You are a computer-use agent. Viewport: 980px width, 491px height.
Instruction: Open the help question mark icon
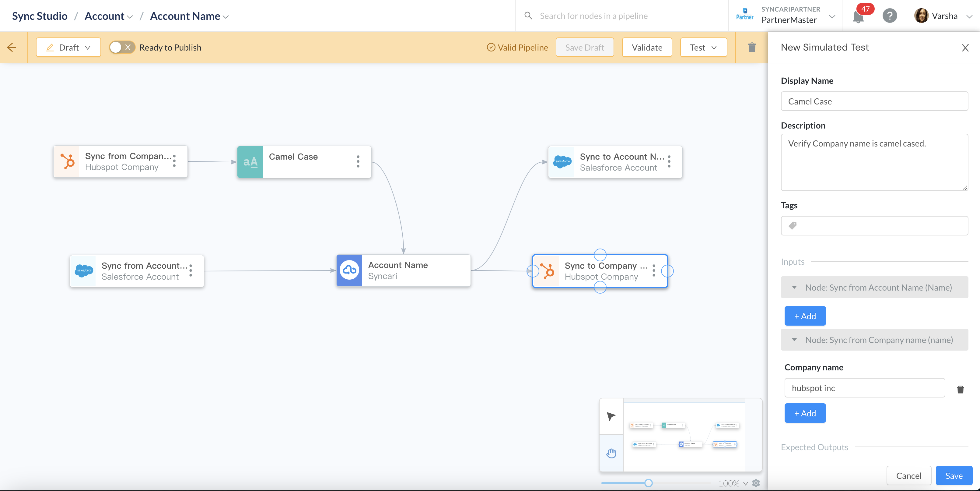point(890,16)
